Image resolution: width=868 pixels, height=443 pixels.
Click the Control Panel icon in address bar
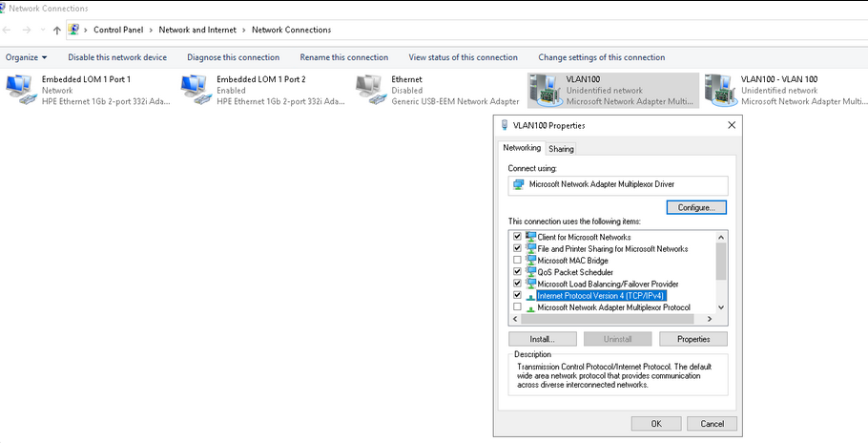74,31
